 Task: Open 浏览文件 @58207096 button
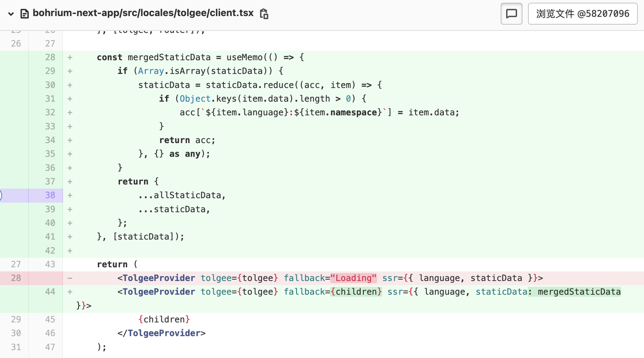(x=583, y=14)
